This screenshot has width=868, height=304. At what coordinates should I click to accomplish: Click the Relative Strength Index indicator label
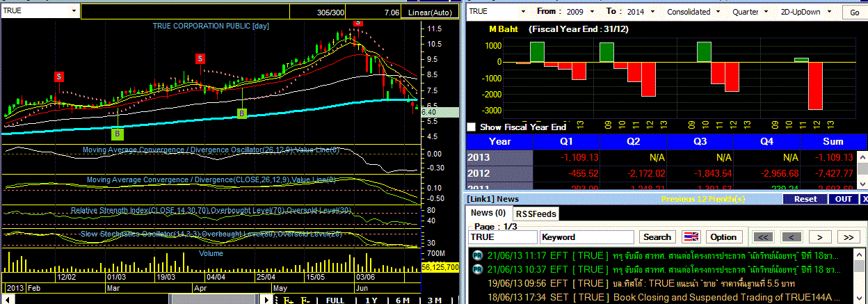(x=211, y=210)
